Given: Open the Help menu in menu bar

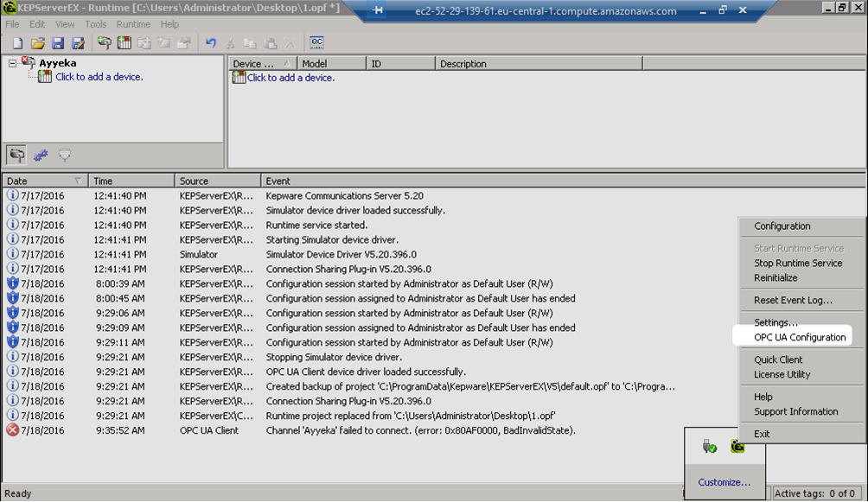Looking at the screenshot, I should pyautogui.click(x=169, y=24).
